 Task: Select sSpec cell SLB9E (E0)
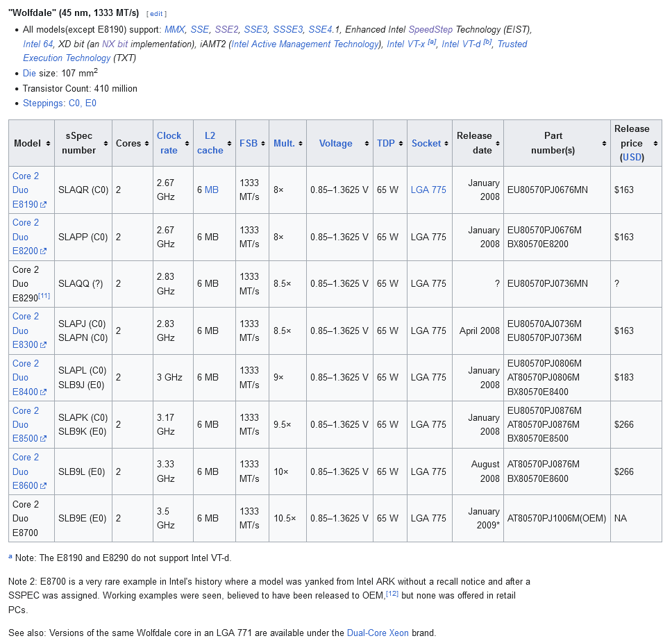(x=83, y=519)
